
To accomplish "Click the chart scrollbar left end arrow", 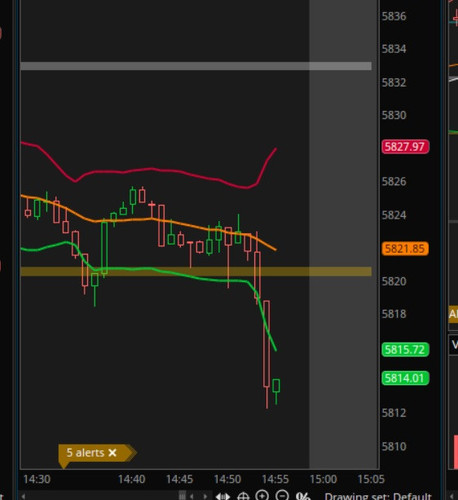I will coord(23,496).
